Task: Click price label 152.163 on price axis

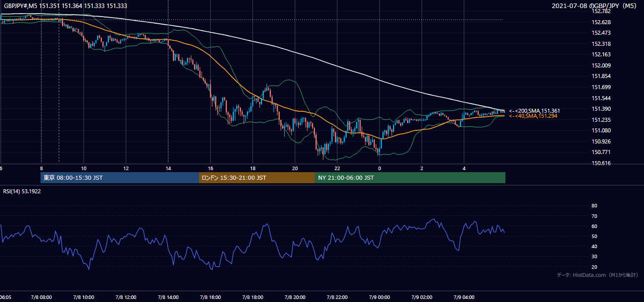Action: (x=601, y=54)
